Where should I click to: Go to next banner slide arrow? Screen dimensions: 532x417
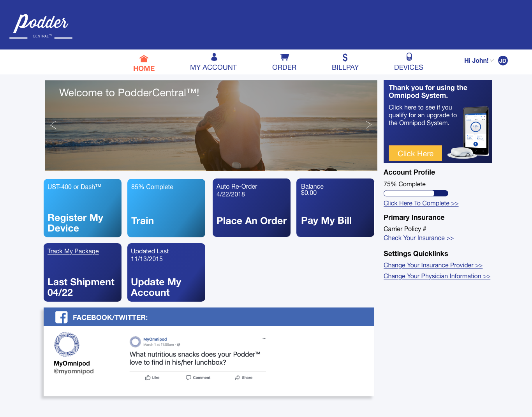[368, 125]
